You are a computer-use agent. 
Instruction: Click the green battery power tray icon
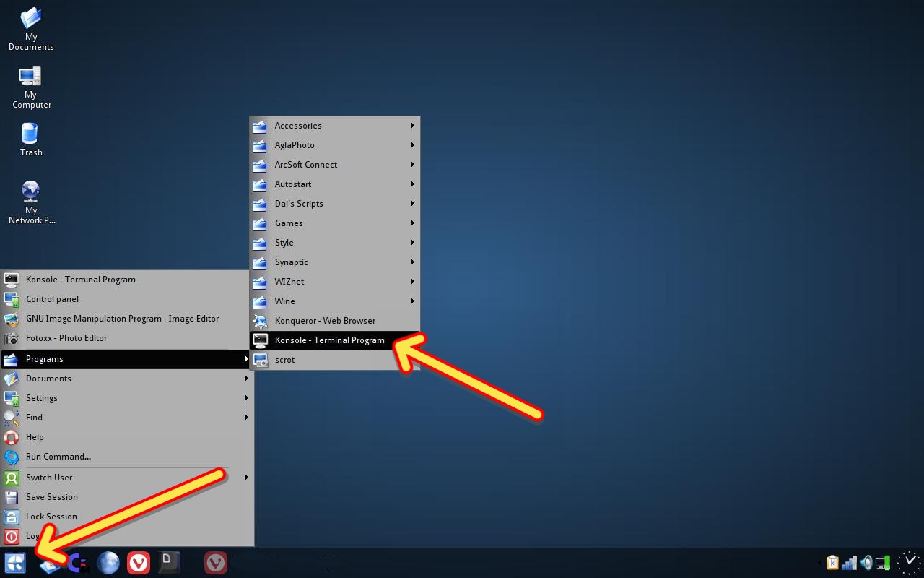pyautogui.click(x=882, y=563)
